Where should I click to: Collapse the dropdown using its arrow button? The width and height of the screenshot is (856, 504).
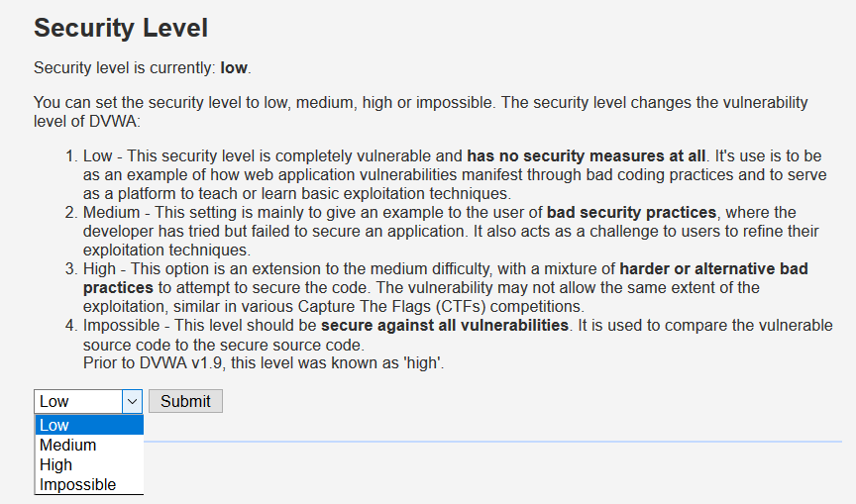133,401
